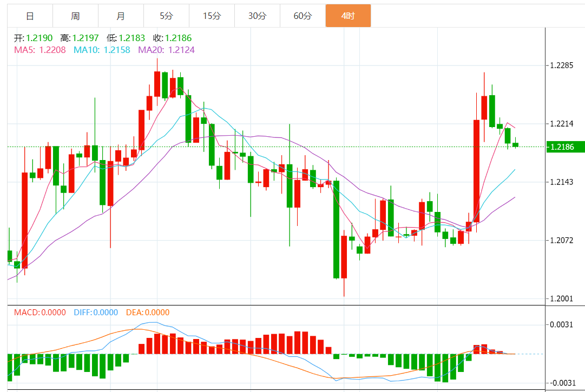The image size is (585, 392).
Task: Click the MA20: 1.2124 indicator label
Action: click(x=166, y=50)
